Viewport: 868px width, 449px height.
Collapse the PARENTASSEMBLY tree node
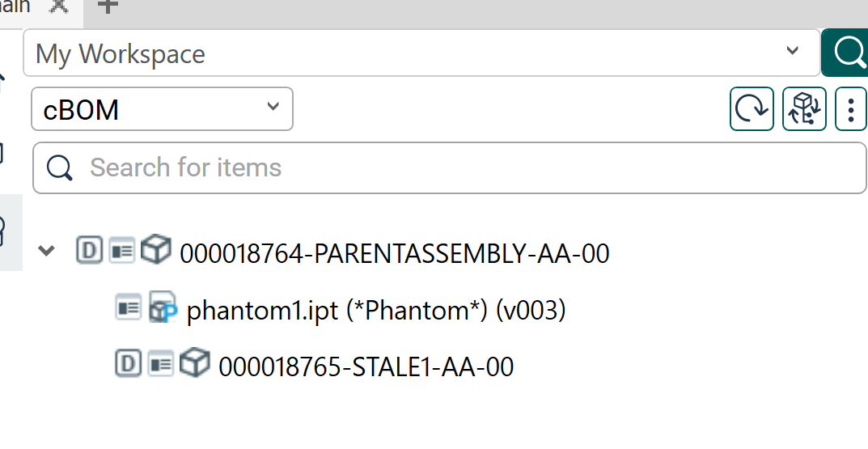[x=47, y=252]
